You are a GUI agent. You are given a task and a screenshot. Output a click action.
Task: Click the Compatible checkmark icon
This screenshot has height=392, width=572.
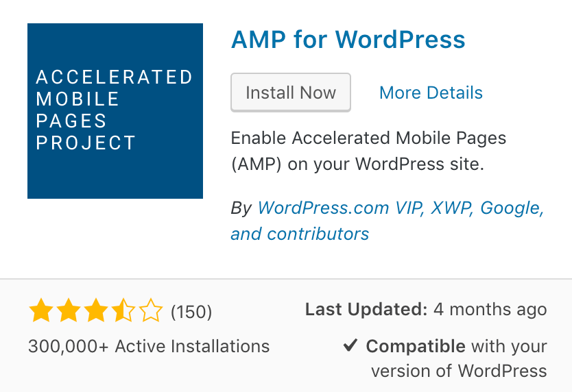tap(350, 345)
